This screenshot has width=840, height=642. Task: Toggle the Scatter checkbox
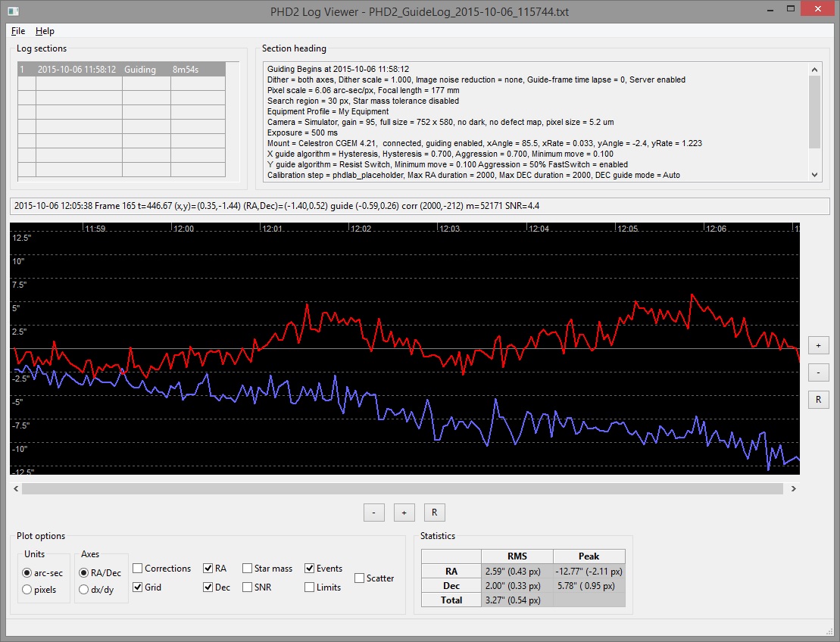coord(360,578)
